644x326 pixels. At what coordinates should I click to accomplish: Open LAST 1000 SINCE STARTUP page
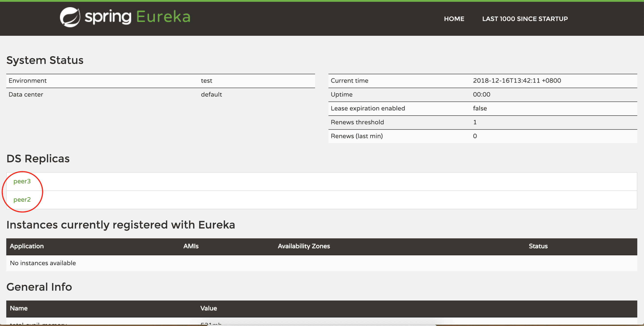pos(525,19)
